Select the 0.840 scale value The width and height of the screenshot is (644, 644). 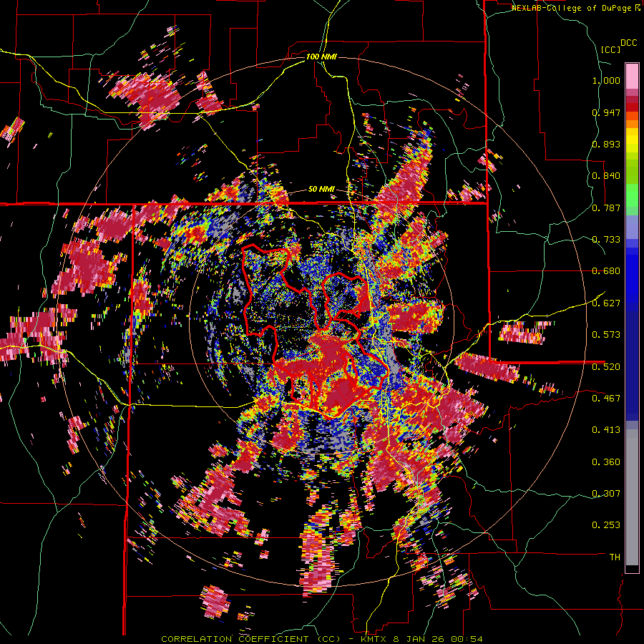tap(606, 176)
